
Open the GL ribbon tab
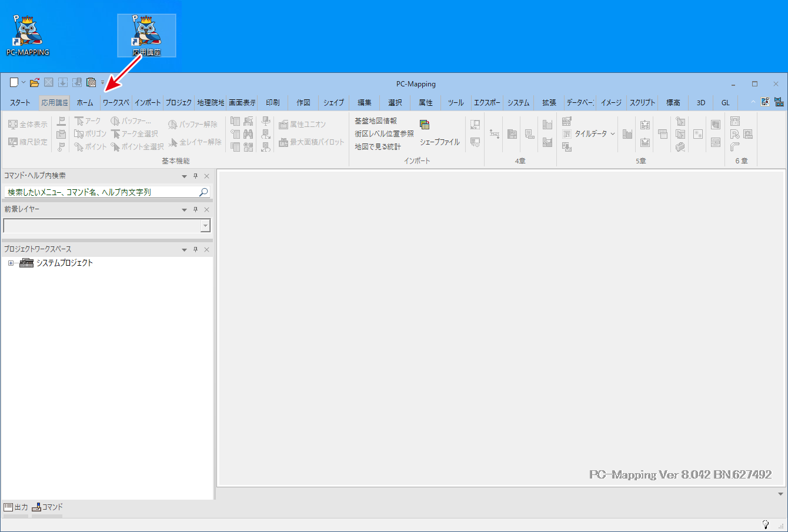(x=726, y=102)
